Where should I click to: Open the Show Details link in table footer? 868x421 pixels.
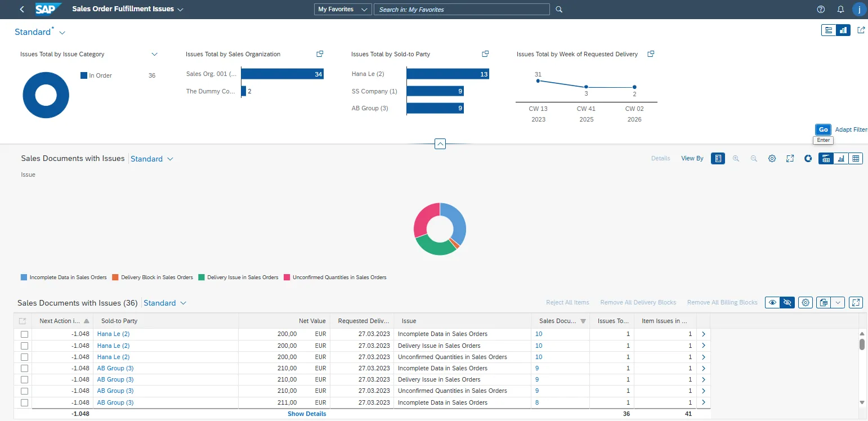pos(307,414)
